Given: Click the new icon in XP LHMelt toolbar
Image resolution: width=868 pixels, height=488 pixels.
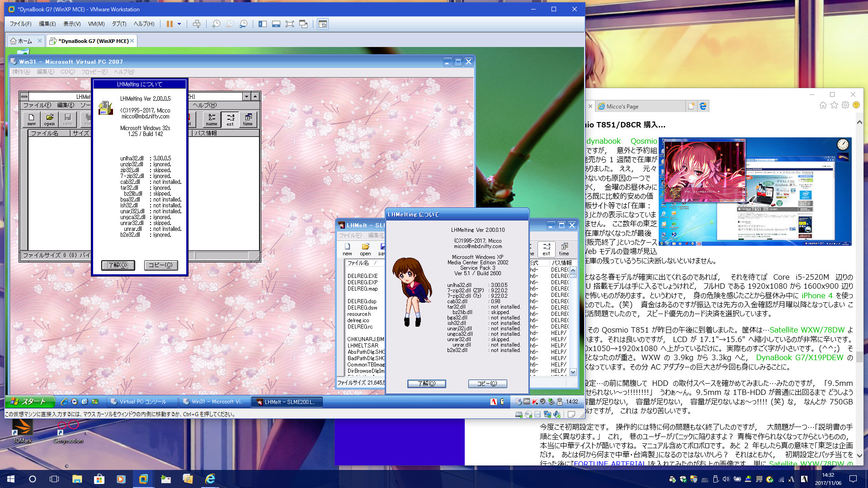Looking at the screenshot, I should [347, 249].
